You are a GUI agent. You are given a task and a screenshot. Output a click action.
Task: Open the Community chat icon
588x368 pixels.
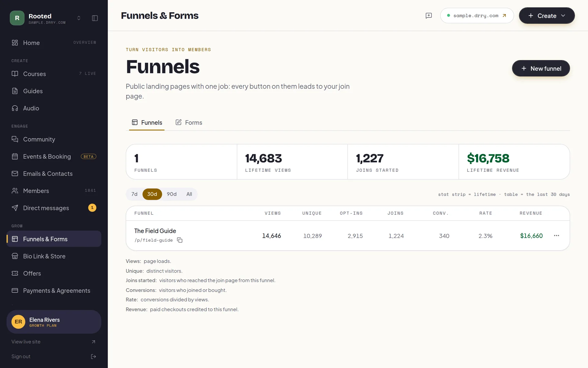point(15,139)
